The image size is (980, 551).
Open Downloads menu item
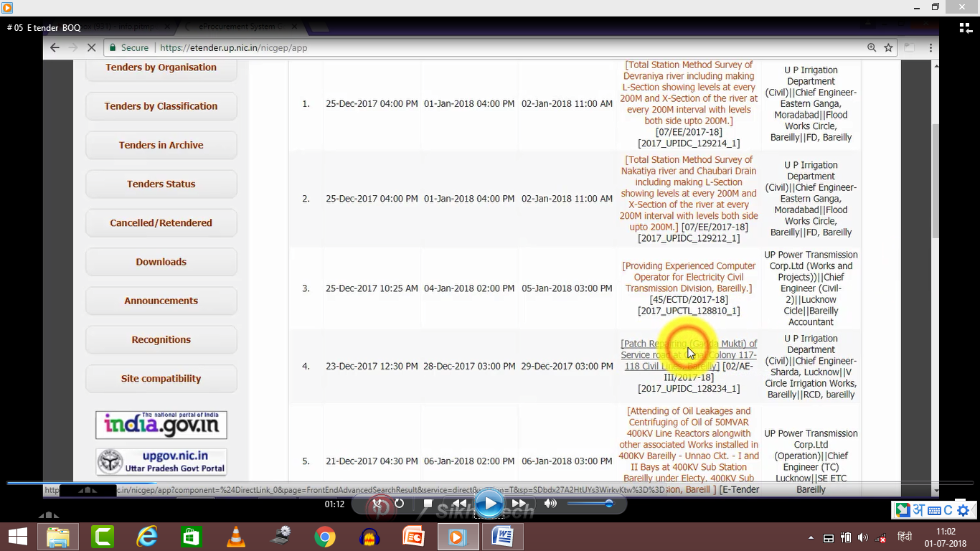[x=161, y=262]
